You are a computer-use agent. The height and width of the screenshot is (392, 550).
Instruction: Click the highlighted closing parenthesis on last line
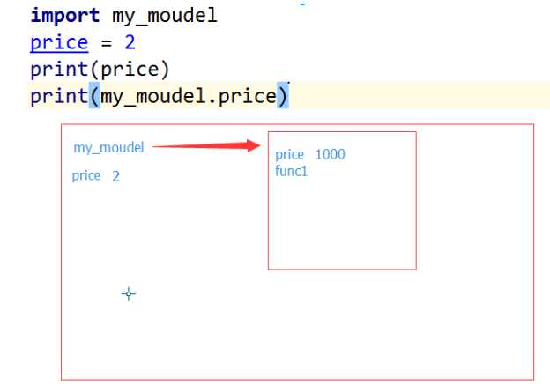pyautogui.click(x=283, y=95)
